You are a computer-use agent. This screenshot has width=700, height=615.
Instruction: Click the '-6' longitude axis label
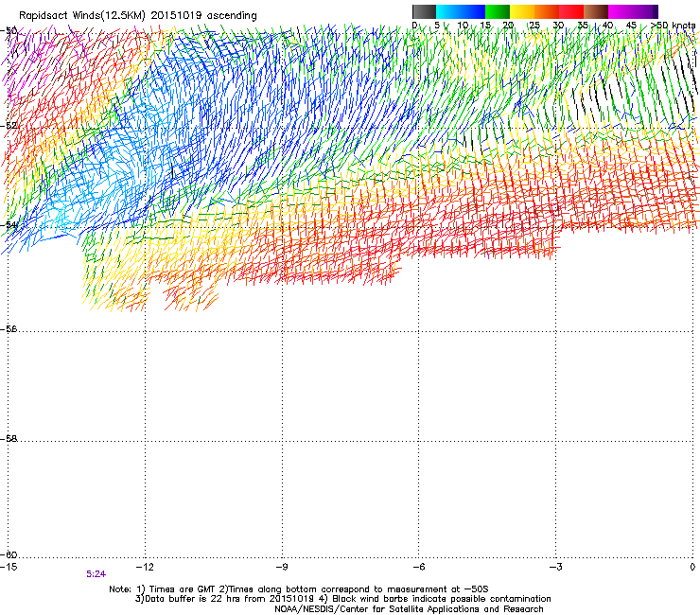[x=418, y=567]
